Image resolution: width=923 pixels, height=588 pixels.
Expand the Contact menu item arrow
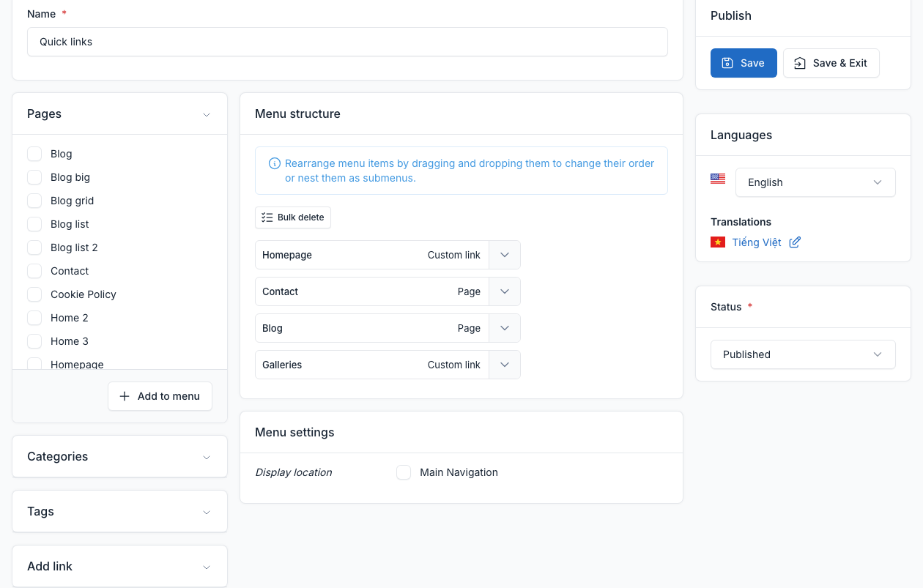coord(505,291)
